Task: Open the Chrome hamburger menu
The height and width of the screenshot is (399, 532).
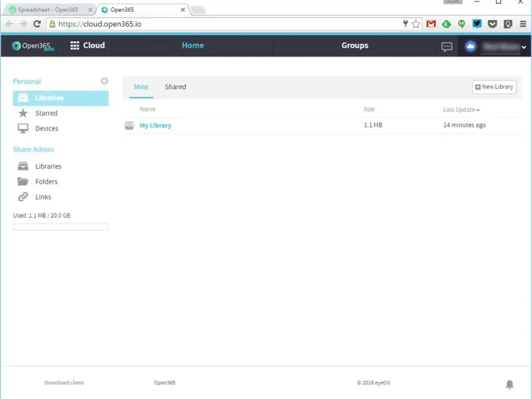Action: click(523, 24)
